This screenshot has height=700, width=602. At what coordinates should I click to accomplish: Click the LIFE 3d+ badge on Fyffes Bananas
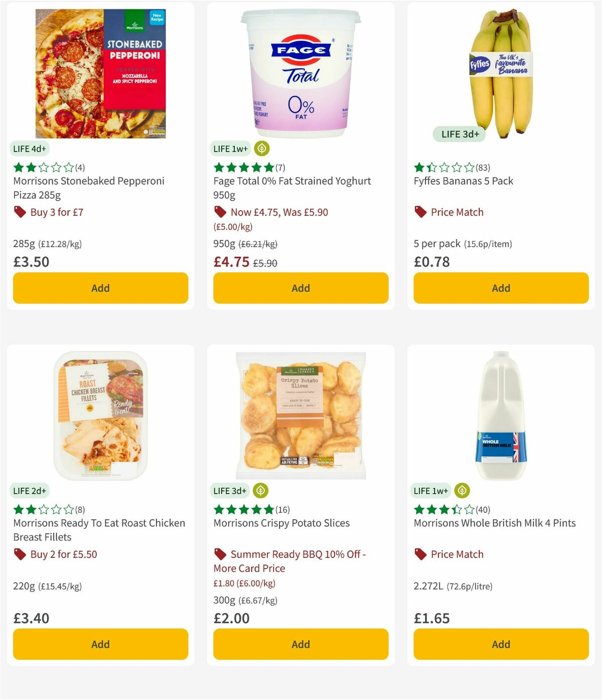click(460, 134)
